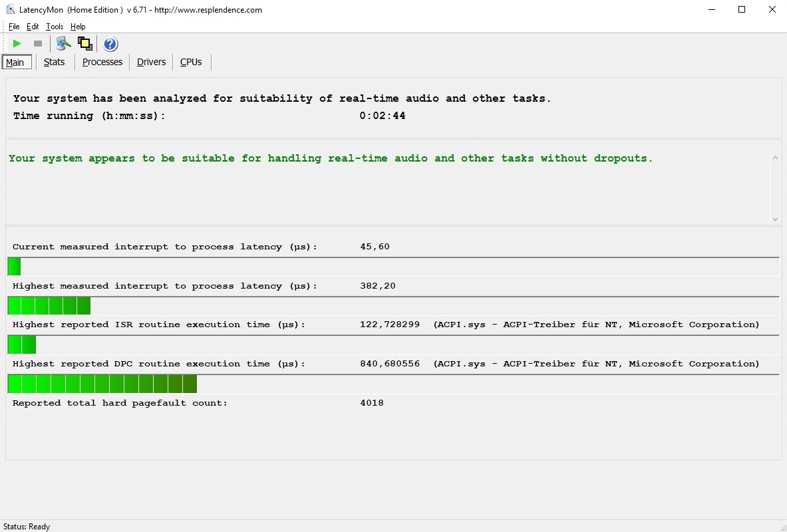The width and height of the screenshot is (787, 532).
Task: Open the Edit menu
Action: click(33, 27)
